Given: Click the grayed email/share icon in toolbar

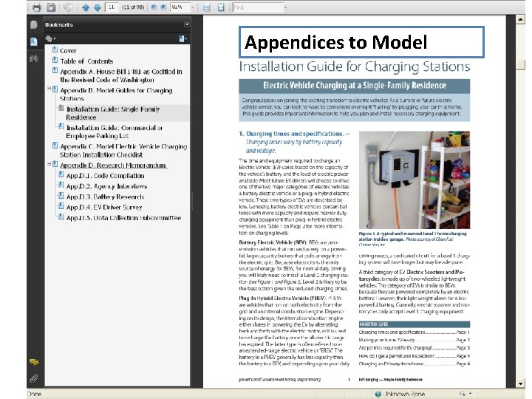Looking at the screenshot, I should (x=68, y=7).
